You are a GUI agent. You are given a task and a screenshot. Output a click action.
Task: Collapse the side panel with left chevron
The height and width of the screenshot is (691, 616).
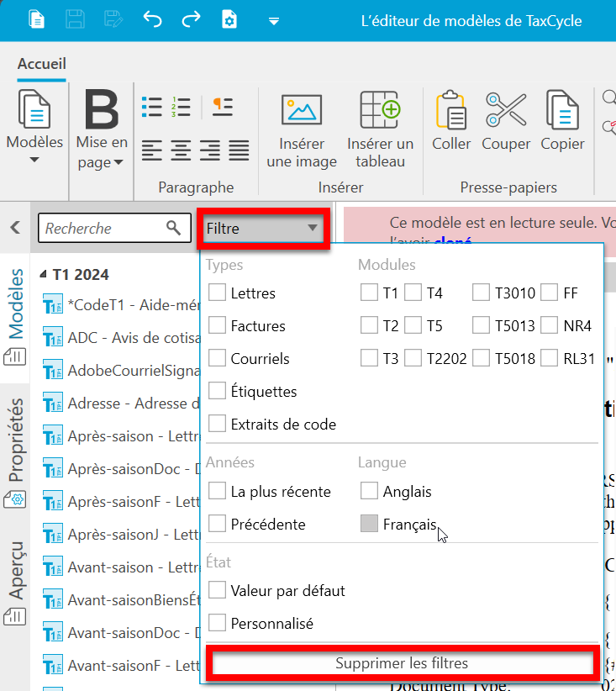point(15,228)
